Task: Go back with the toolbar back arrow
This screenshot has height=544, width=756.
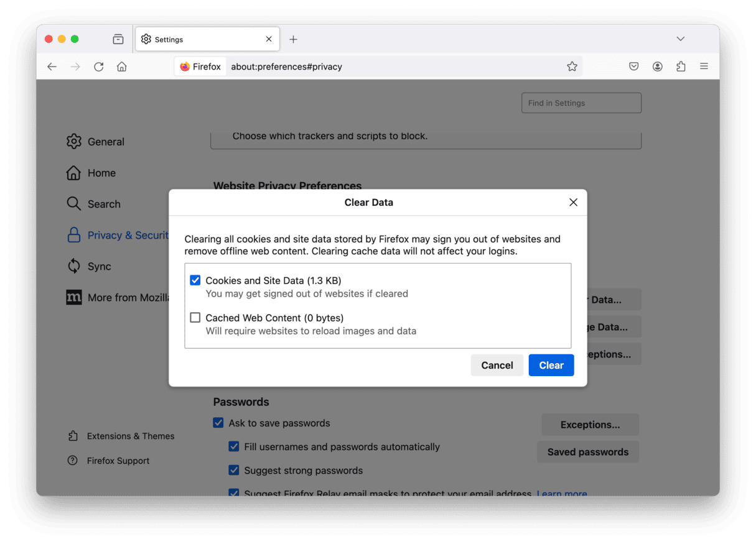Action: point(52,67)
